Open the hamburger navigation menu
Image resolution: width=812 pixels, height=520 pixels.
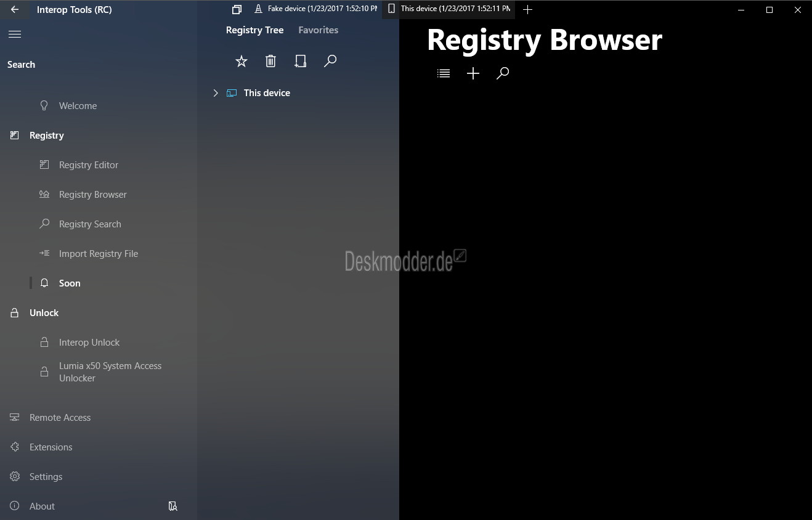coord(15,35)
